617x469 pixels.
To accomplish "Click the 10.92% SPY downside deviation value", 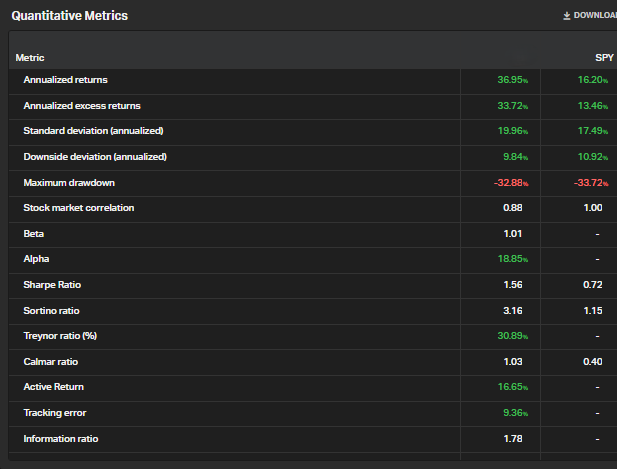I will click(593, 157).
